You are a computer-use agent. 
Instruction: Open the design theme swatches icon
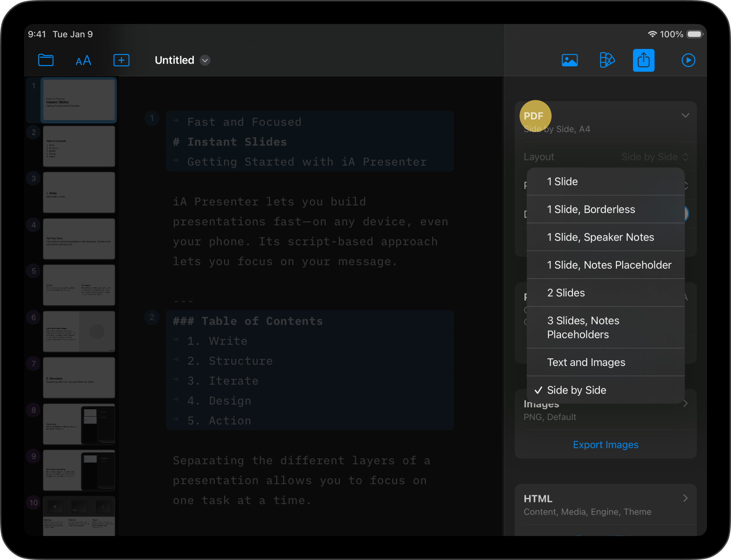(x=607, y=60)
